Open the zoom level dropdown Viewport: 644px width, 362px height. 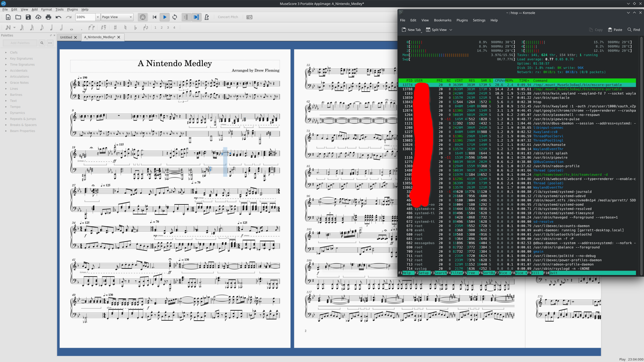[98, 17]
